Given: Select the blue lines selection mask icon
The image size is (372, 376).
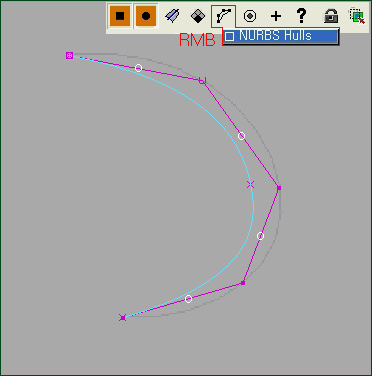Looking at the screenshot, I should 172,16.
